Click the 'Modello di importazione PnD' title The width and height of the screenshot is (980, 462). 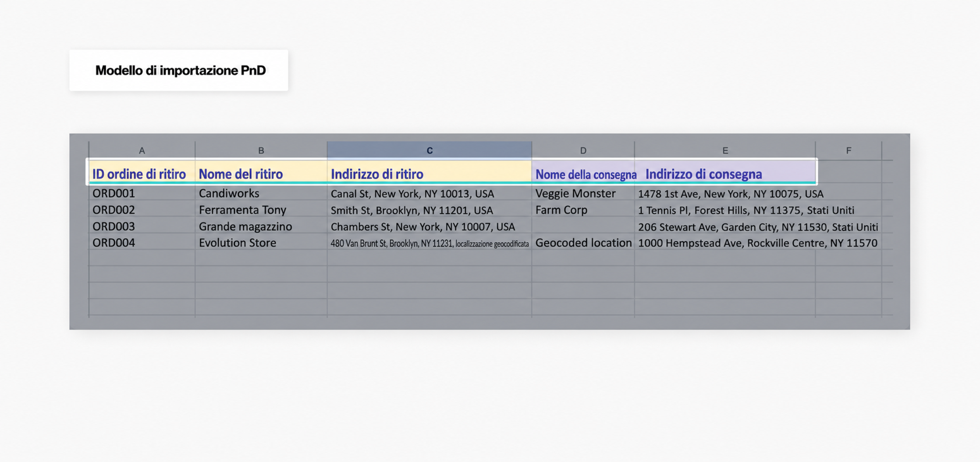click(x=180, y=70)
